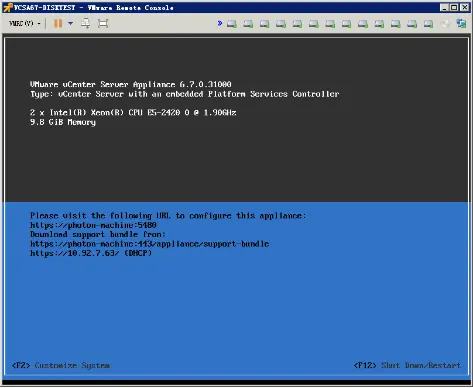Pause the virtual machine with the orange button
This screenshot has width=473, height=388.
58,23
